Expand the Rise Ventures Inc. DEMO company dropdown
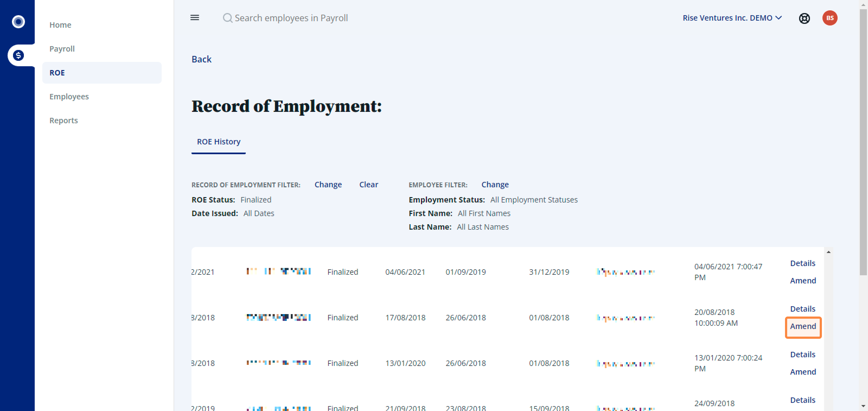Image resolution: width=868 pixels, height=411 pixels. click(732, 18)
